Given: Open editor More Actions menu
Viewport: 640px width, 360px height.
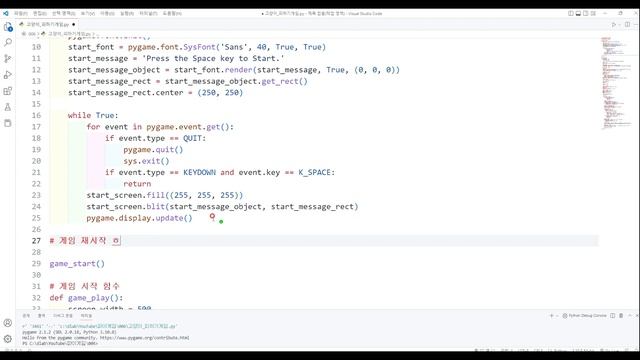Looking at the screenshot, I should click(x=636, y=24).
